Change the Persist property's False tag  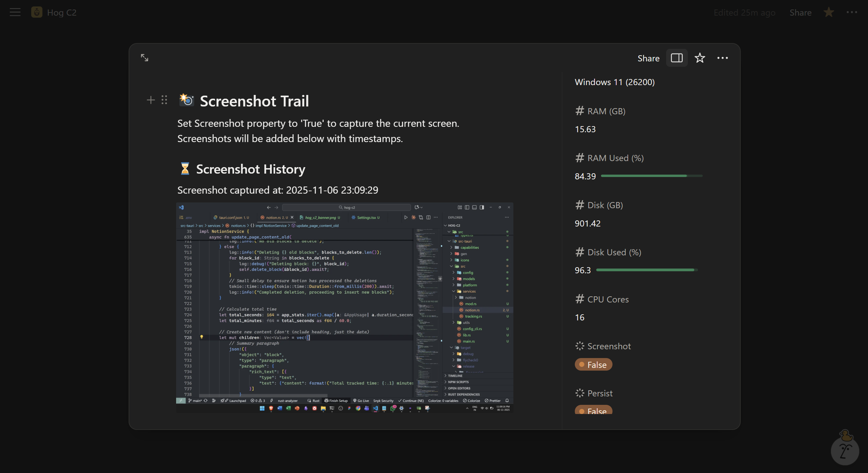click(593, 410)
